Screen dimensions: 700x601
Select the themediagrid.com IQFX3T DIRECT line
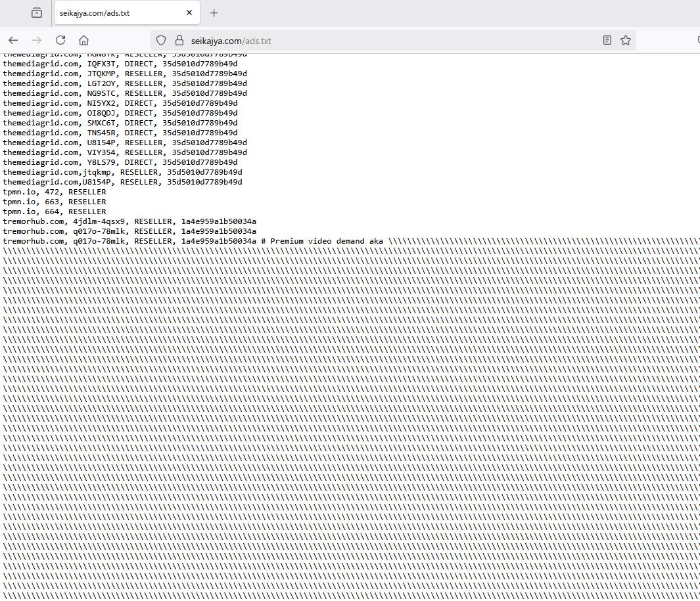coord(120,64)
